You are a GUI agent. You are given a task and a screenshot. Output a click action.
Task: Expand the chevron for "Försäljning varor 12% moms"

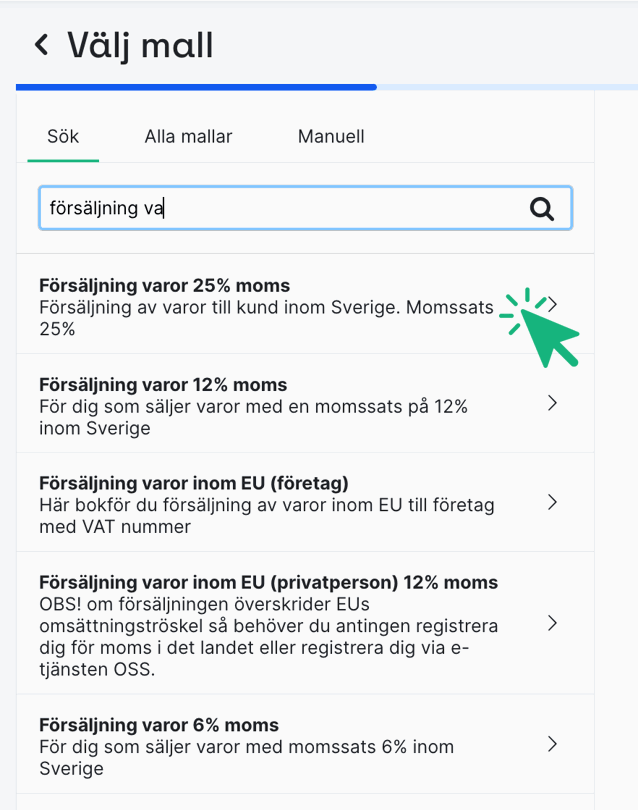(x=552, y=402)
